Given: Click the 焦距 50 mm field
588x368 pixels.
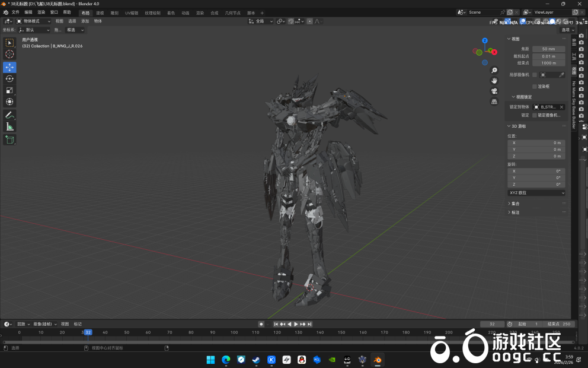Looking at the screenshot, I should pos(548,49).
